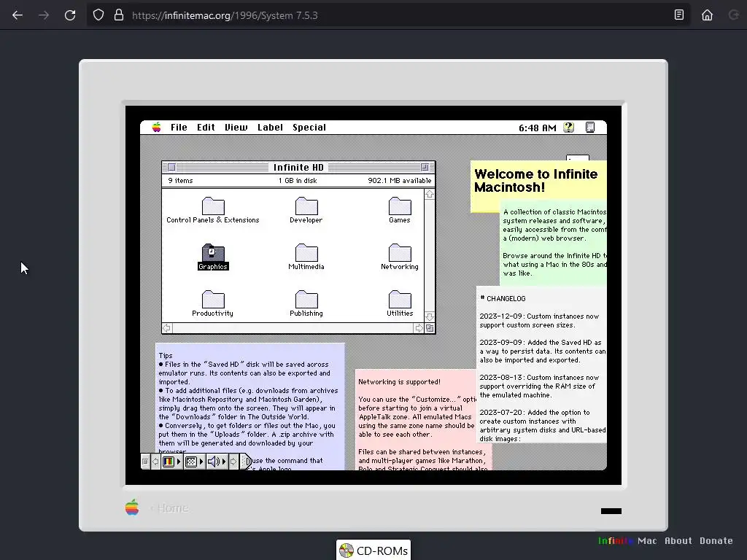Click the browser home icon

[707, 15]
